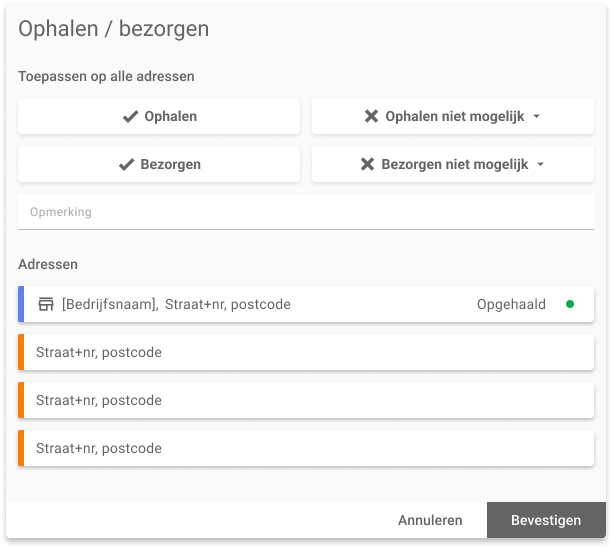Focus the Opmerking input field
This screenshot has width=612, height=548.
click(306, 212)
